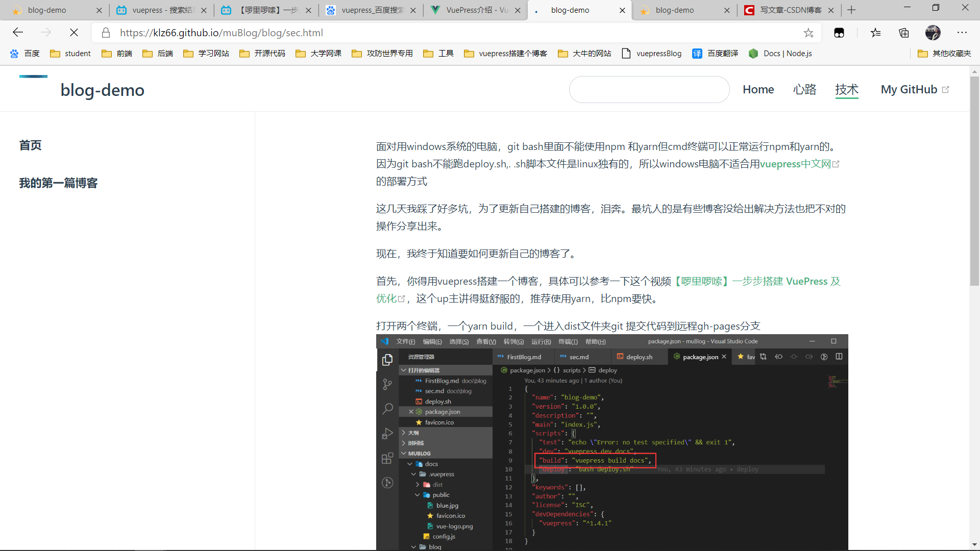Open browser settings ellipsis menu
980x551 pixels.
point(962,33)
